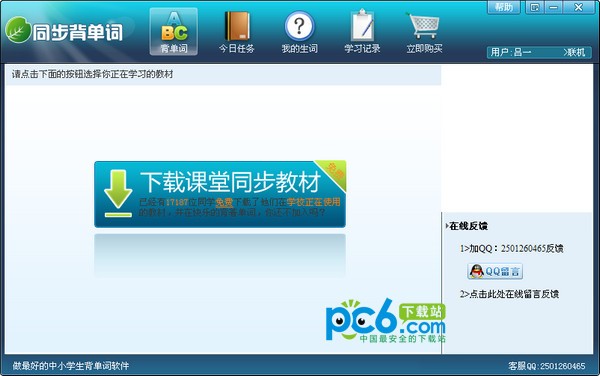
Task: Click 下载课堂同步教材 banner
Action: [220, 194]
